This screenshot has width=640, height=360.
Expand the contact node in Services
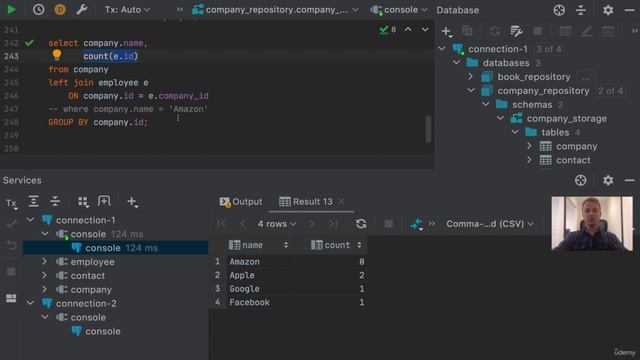click(44, 276)
